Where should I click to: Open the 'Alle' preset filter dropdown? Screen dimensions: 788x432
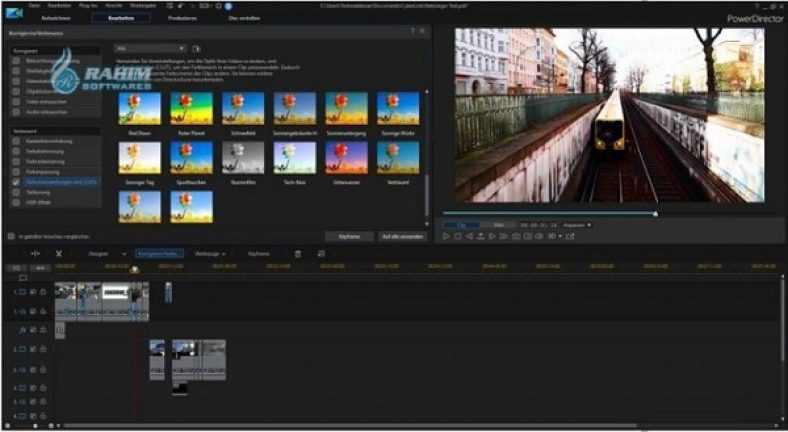151,48
